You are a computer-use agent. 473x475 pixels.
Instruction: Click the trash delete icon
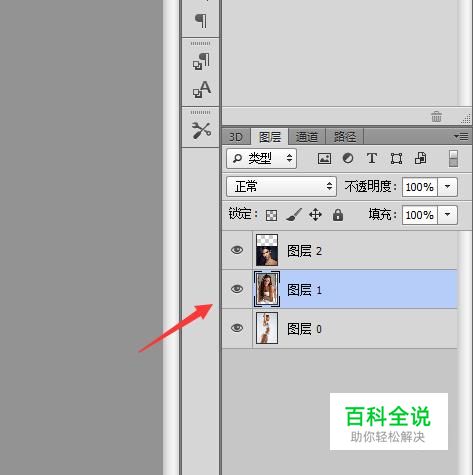[x=436, y=117]
